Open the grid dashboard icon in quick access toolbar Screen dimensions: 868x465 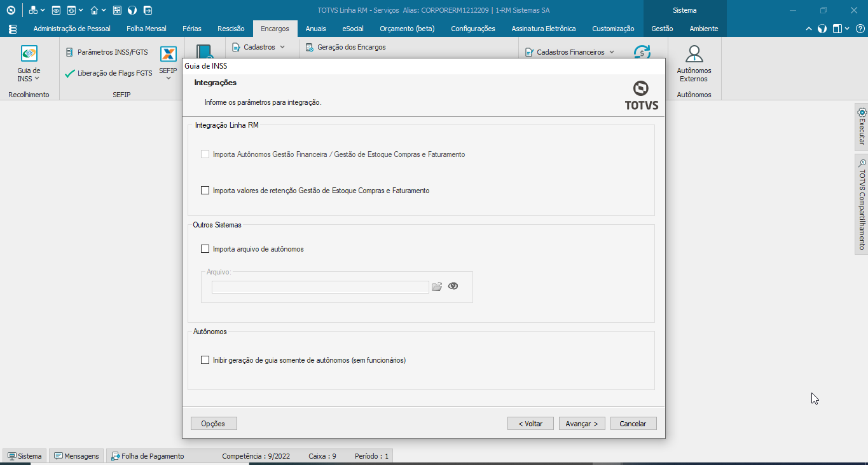click(x=117, y=10)
